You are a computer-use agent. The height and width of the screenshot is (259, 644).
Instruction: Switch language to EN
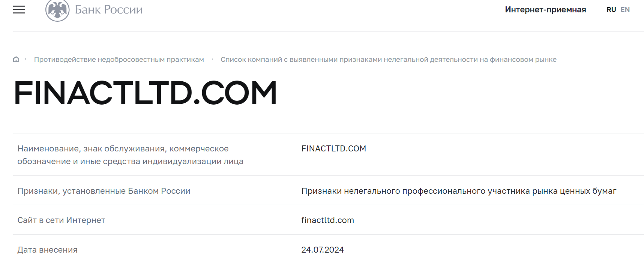[625, 10]
